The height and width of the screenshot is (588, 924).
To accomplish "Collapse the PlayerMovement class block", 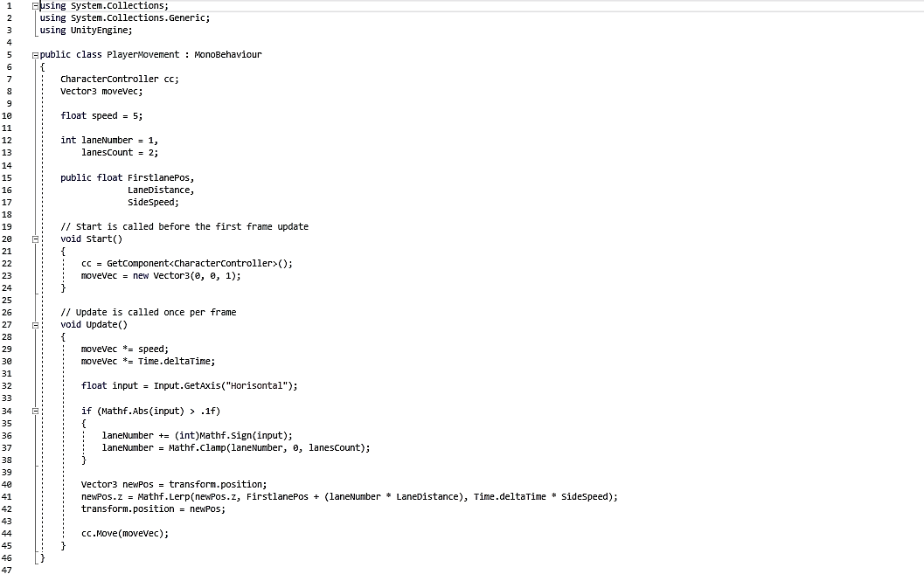I will (x=36, y=54).
